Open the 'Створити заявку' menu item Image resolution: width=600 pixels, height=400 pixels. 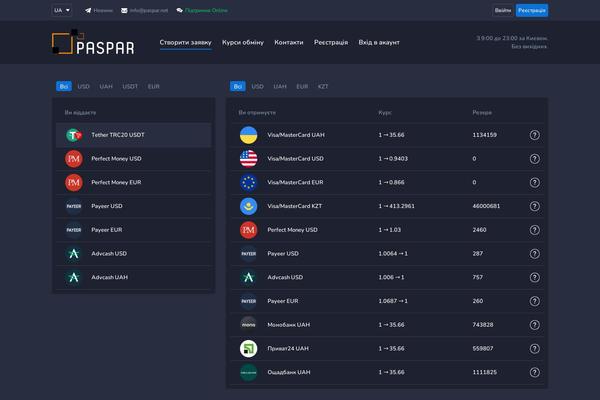[x=186, y=42]
